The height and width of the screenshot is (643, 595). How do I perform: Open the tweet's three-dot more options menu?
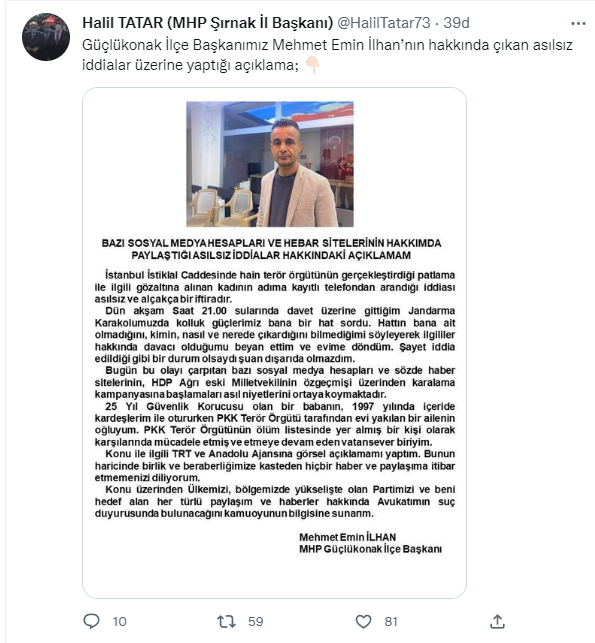click(578, 24)
